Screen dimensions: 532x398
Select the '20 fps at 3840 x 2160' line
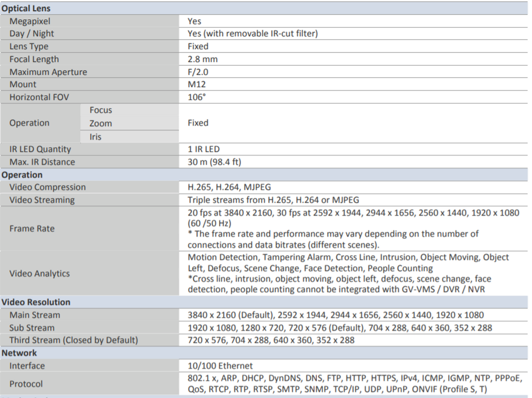(353, 213)
